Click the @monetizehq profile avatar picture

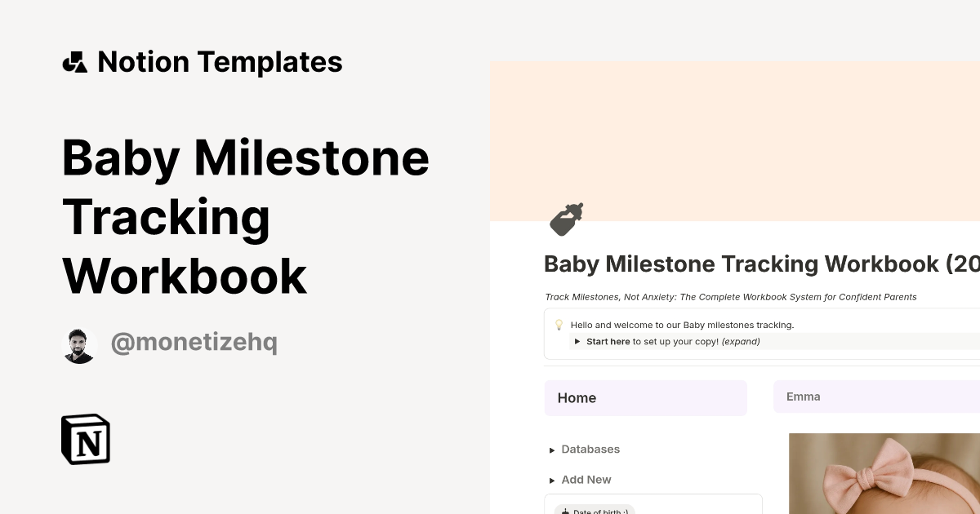pos(79,344)
